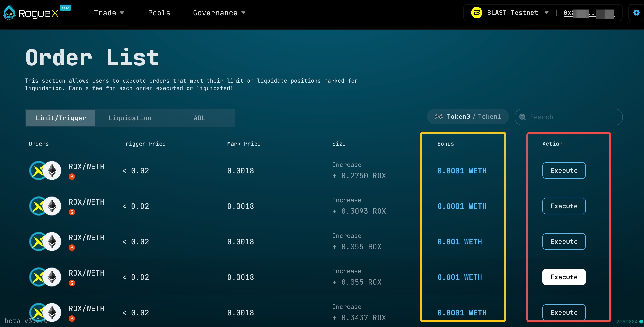Viewport: 644px width, 327px height.
Task: Click the swap arrows icon beside Token0
Action: (439, 117)
